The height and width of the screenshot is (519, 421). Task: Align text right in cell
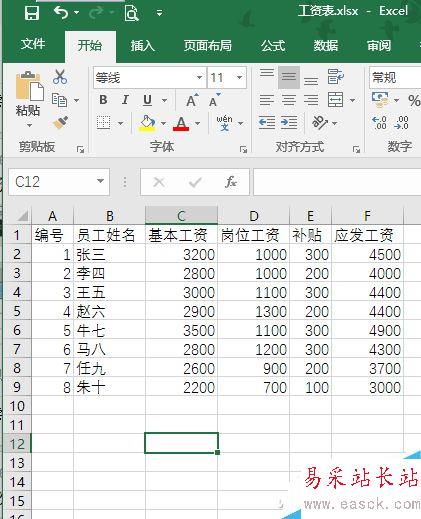pos(311,100)
